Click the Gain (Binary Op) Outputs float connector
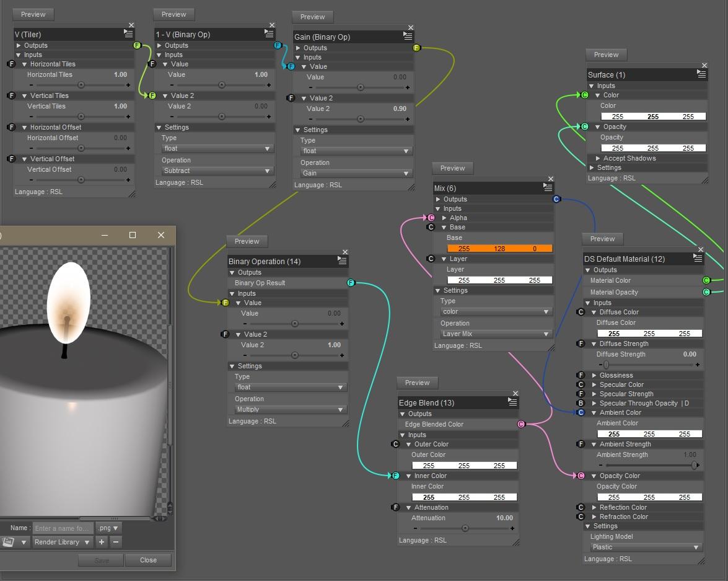Screen dimensions: 728x581 [416, 47]
